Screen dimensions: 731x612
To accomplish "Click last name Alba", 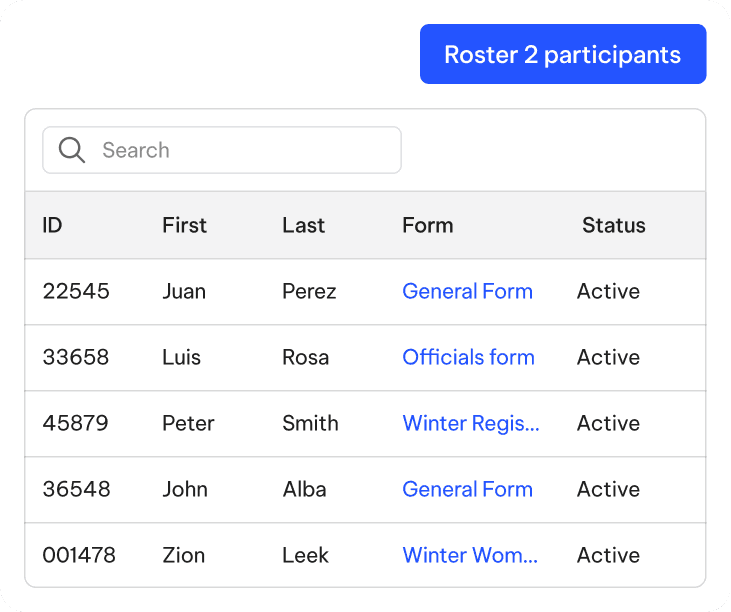I will tap(304, 489).
